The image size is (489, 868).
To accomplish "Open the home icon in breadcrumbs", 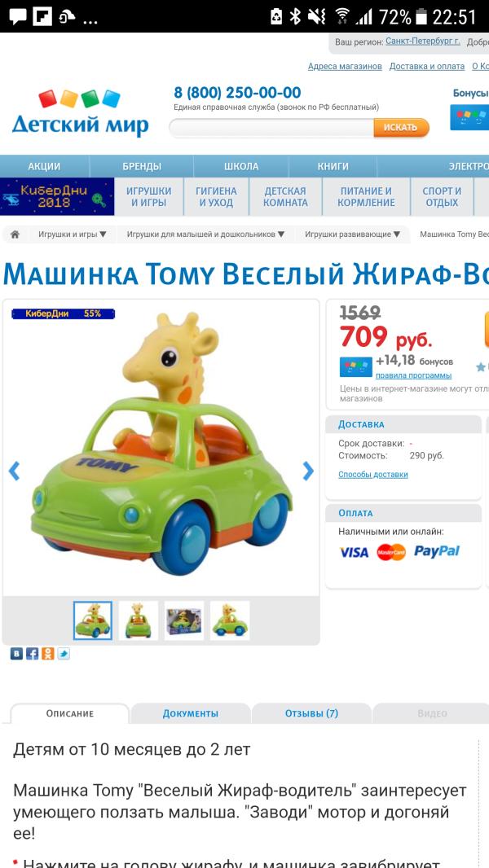I will [15, 235].
